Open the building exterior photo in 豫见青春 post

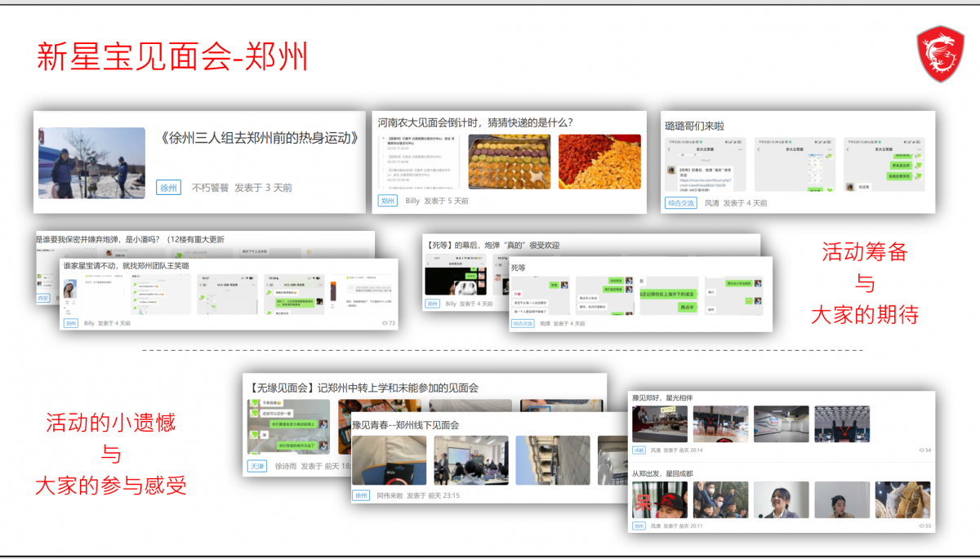(553, 460)
